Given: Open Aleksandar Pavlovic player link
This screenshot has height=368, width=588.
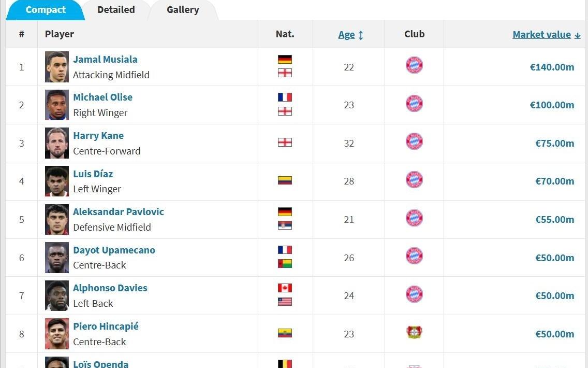Looking at the screenshot, I should point(119,212).
